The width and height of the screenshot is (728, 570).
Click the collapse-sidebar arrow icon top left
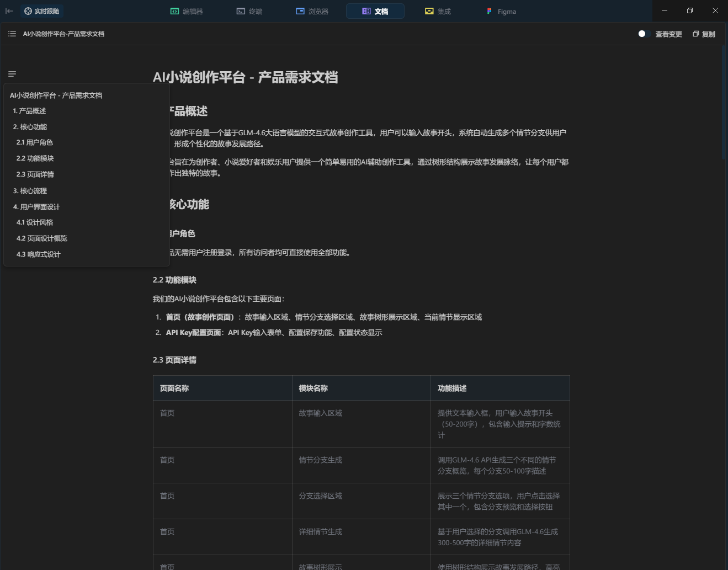click(9, 10)
